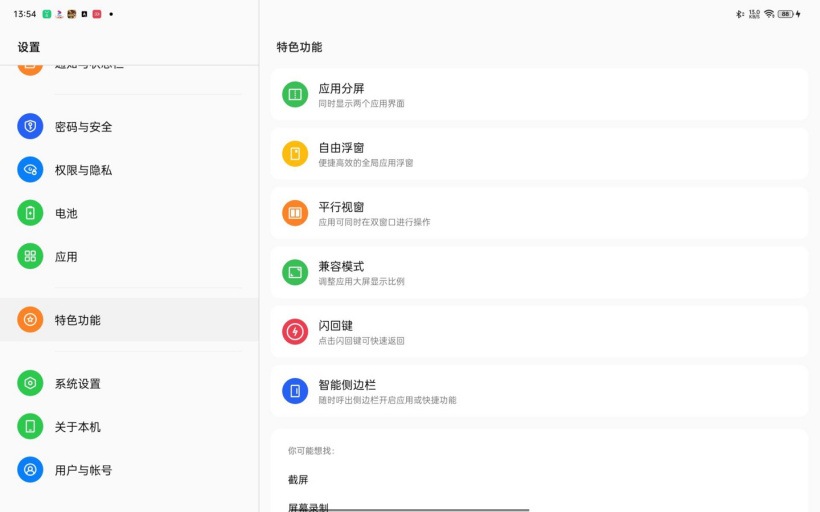Tap the 关于本机 tablet icon
The image size is (820, 512).
tap(30, 427)
